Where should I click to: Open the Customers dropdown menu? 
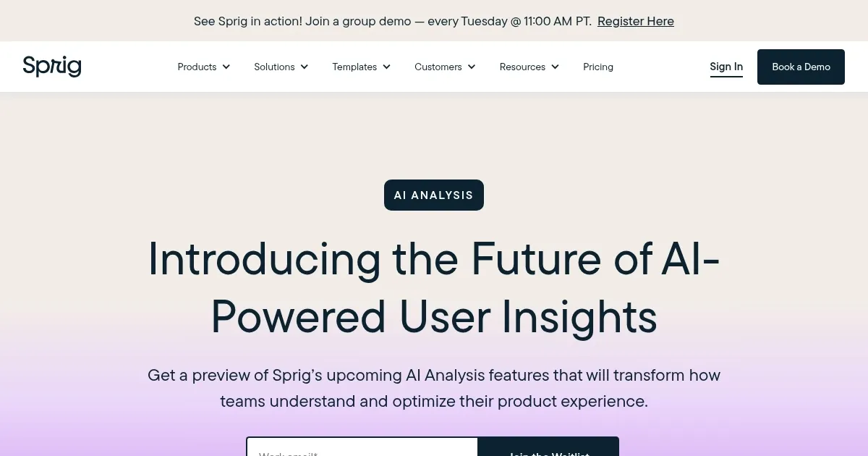pos(438,67)
